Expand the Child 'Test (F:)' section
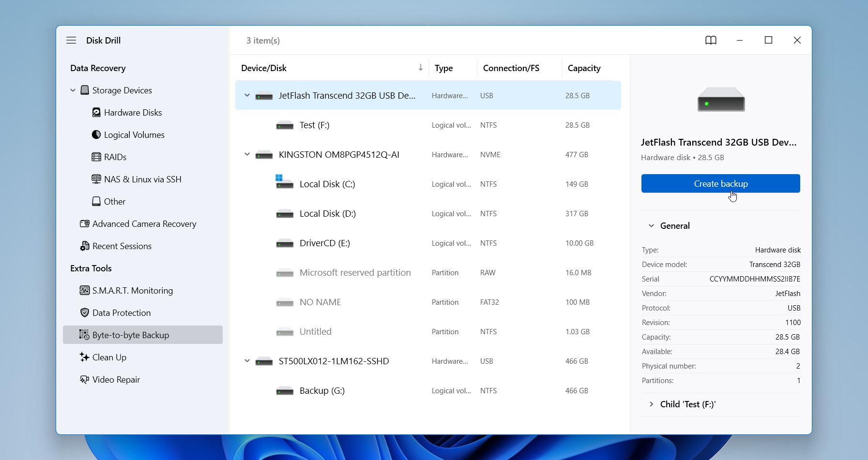 tap(651, 404)
